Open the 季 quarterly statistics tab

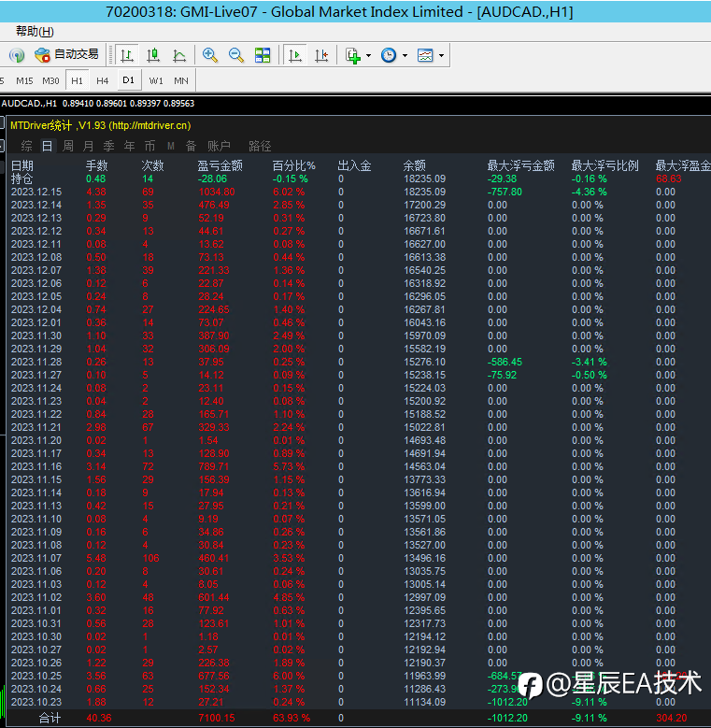109,146
